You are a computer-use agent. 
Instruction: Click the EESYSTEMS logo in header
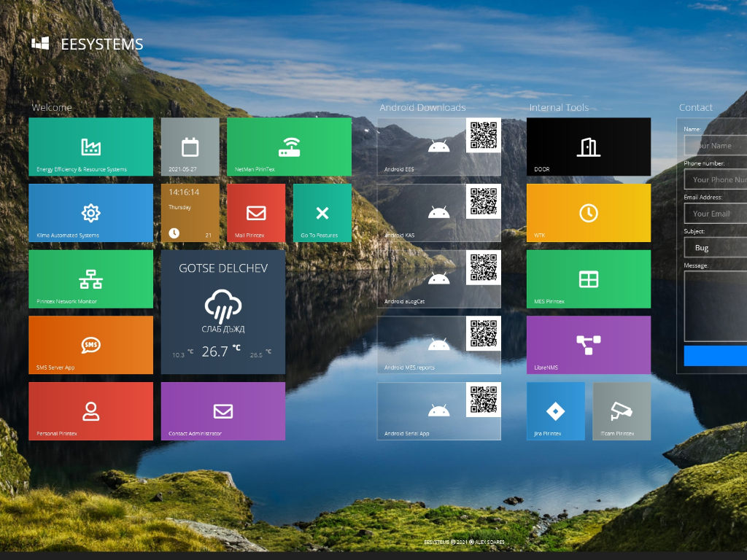point(88,44)
